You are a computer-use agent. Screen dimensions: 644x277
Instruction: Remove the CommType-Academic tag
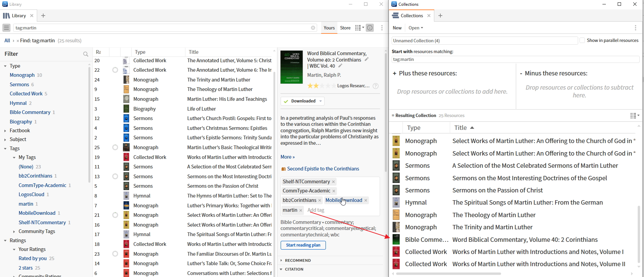pyautogui.click(x=334, y=191)
